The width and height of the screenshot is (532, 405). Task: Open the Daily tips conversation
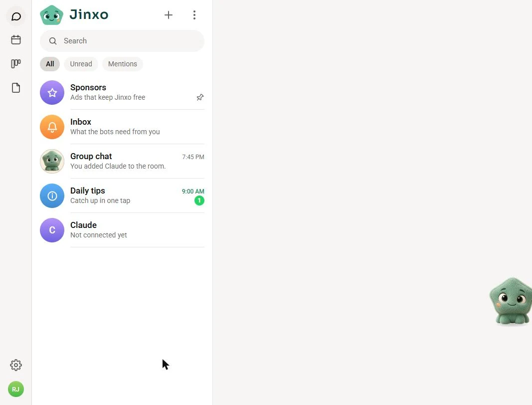122,196
